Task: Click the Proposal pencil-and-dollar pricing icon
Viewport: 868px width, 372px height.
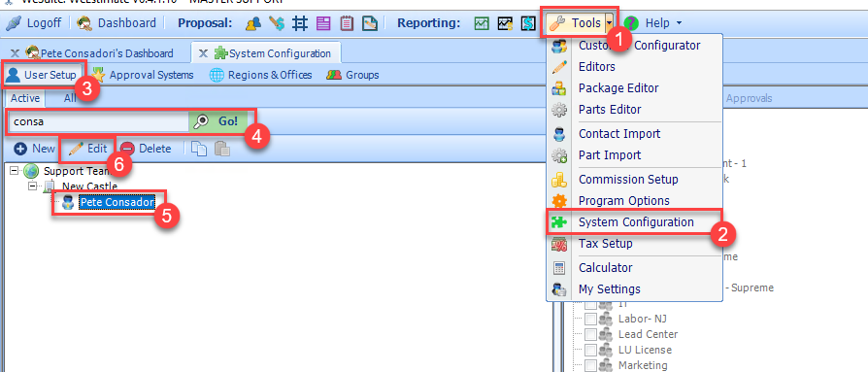Action: click(x=277, y=23)
